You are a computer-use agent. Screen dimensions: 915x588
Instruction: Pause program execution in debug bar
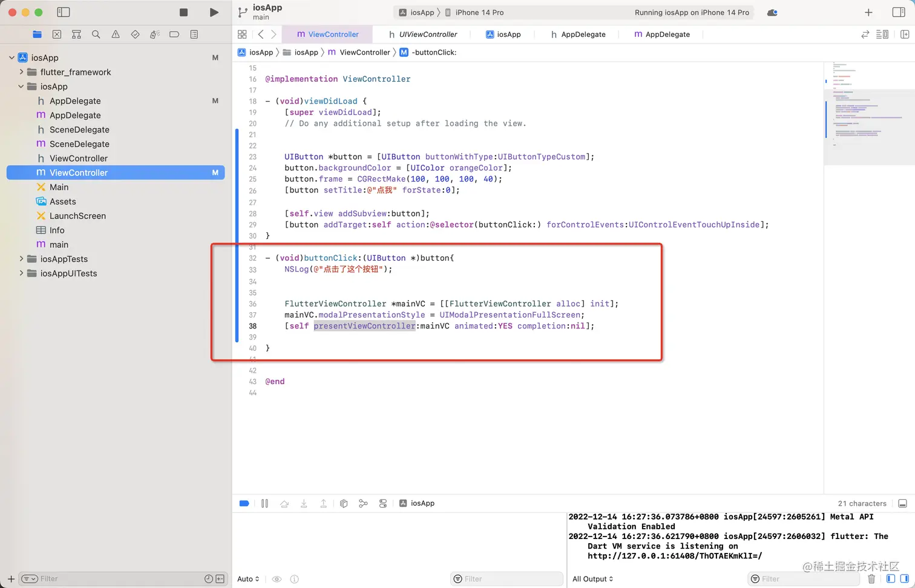click(264, 503)
